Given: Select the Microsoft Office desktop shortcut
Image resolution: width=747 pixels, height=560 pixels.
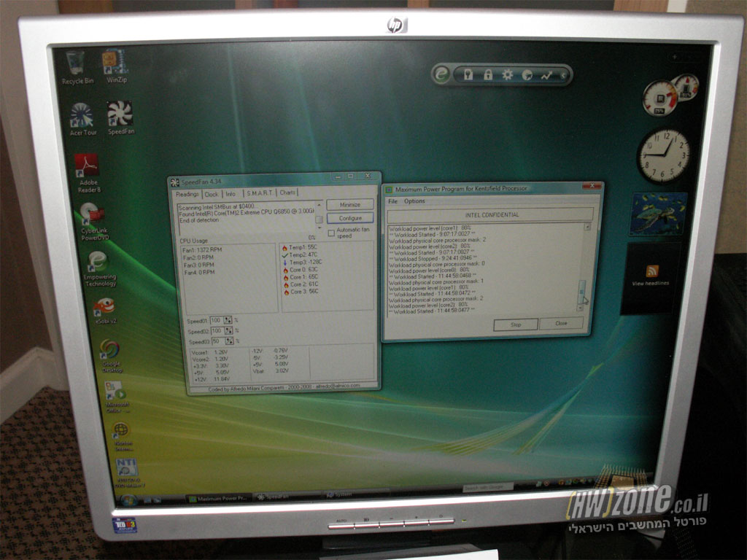Looking at the screenshot, I should (x=117, y=396).
